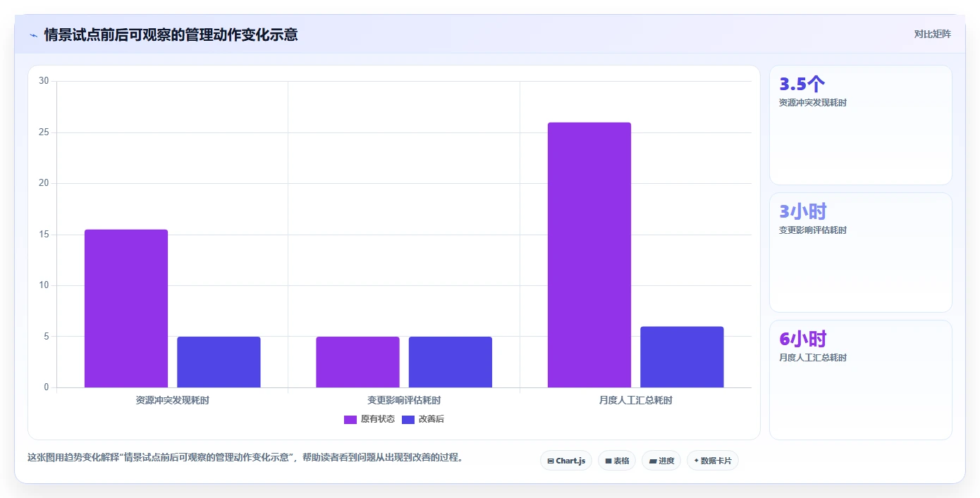Click the 数据卡片 tag chip
Screen dimensions: 980x498
tap(713, 461)
